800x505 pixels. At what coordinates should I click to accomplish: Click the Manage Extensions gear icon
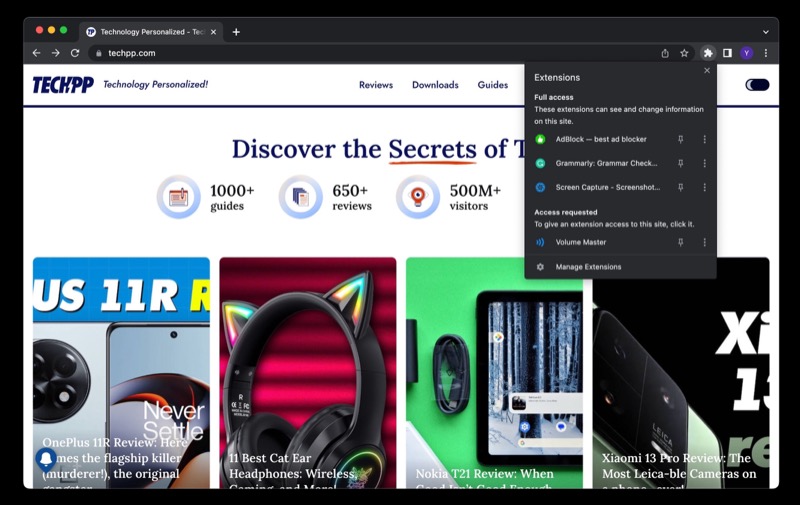tap(540, 267)
